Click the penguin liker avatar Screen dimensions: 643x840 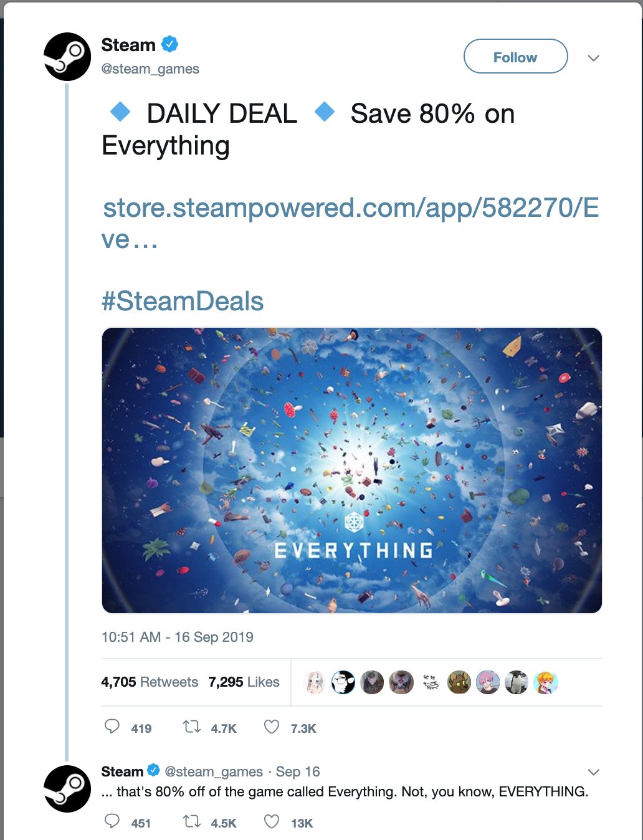(x=516, y=683)
